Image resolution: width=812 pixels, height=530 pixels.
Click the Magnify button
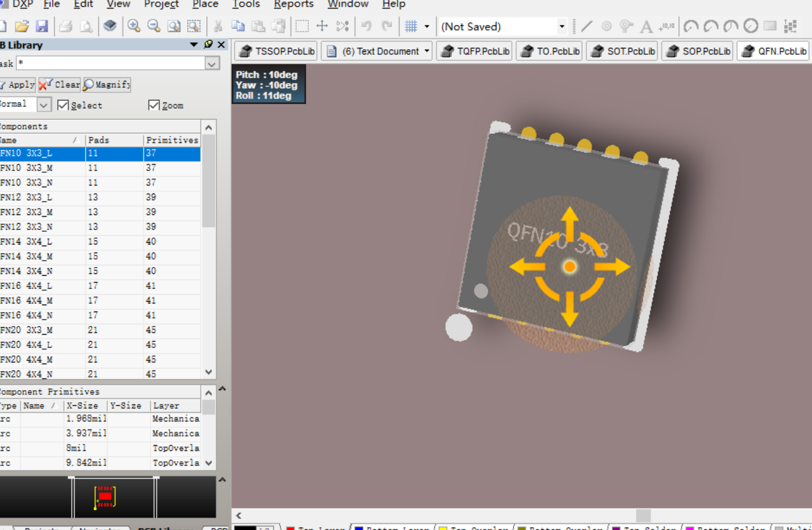click(107, 84)
